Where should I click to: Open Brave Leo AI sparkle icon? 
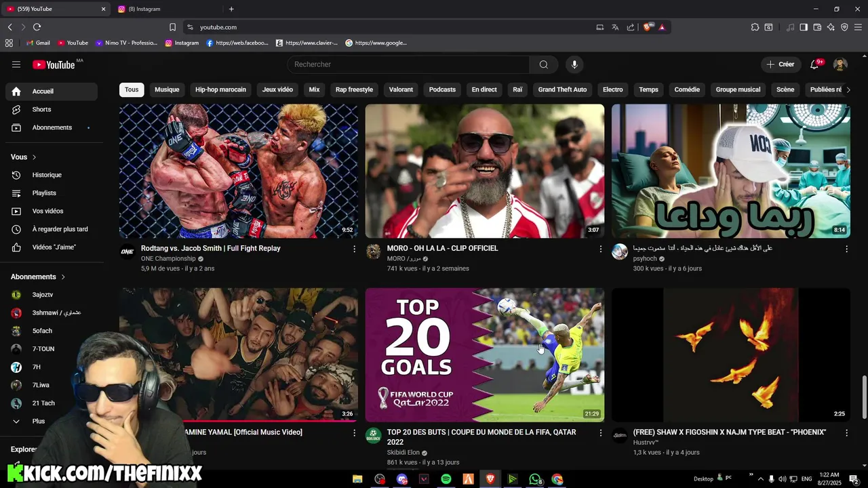pyautogui.click(x=831, y=27)
